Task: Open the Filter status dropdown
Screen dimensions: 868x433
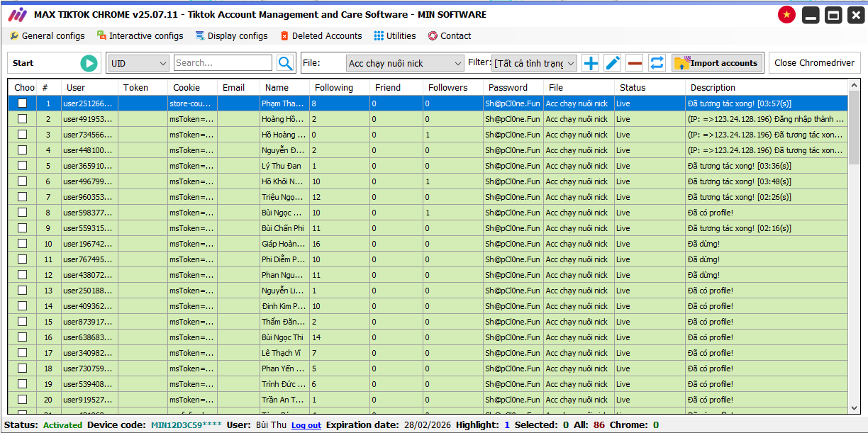Action: (x=534, y=63)
